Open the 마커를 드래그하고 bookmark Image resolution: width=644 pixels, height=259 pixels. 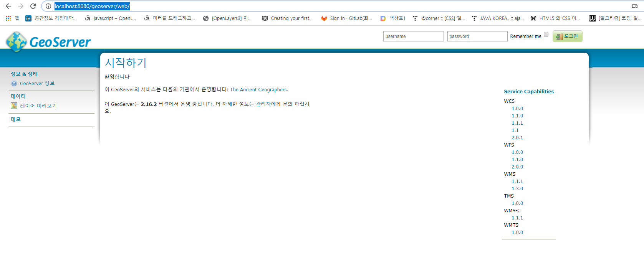(169, 18)
